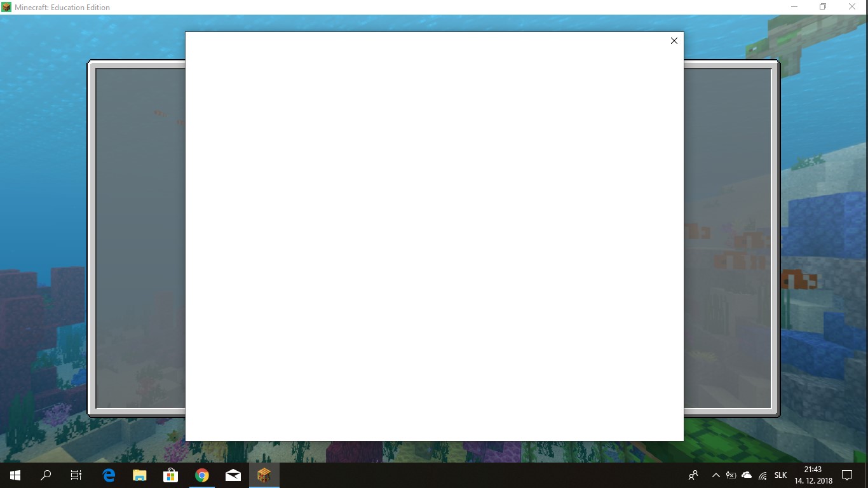Open the Action Center notifications
The height and width of the screenshot is (488, 868).
(x=846, y=475)
